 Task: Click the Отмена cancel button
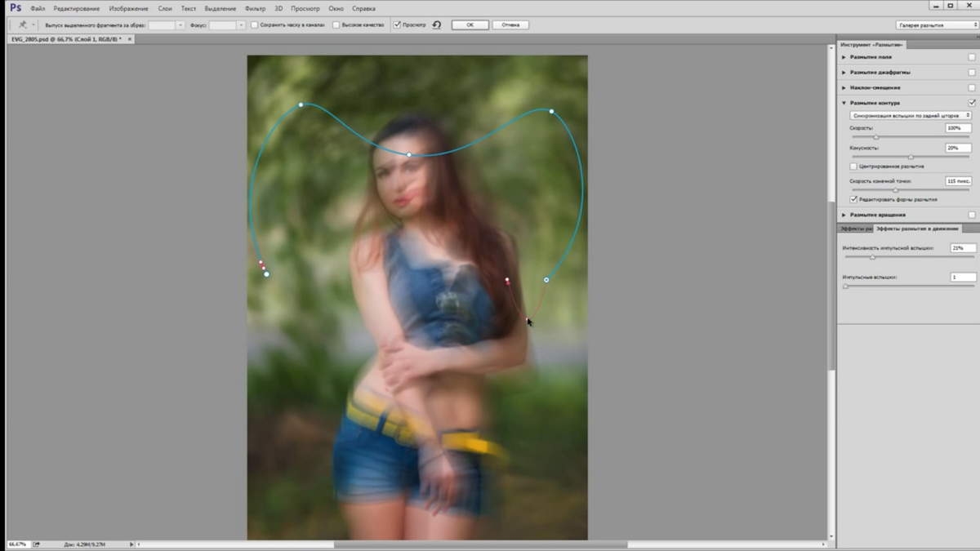510,24
